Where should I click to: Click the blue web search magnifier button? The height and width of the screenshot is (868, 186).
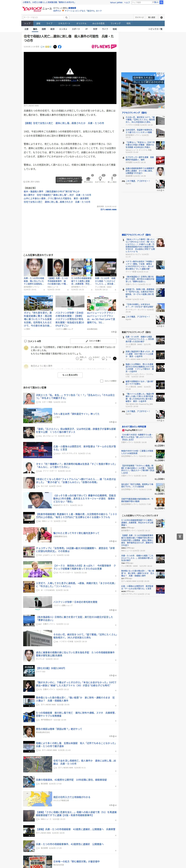pyautogui.click(x=161, y=2)
